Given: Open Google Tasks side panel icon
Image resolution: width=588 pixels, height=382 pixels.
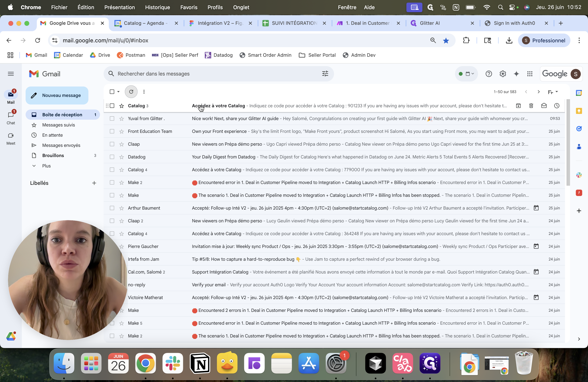Looking at the screenshot, I should pos(579,129).
